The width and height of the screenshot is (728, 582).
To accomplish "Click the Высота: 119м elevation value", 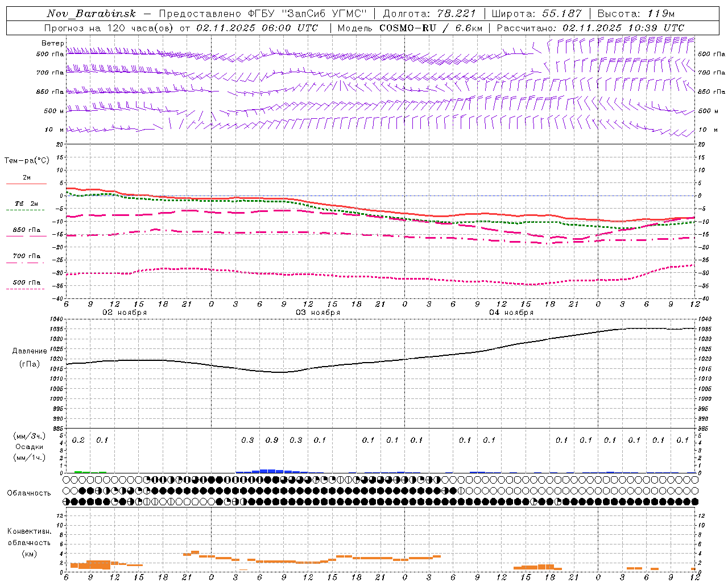I will [636, 14].
